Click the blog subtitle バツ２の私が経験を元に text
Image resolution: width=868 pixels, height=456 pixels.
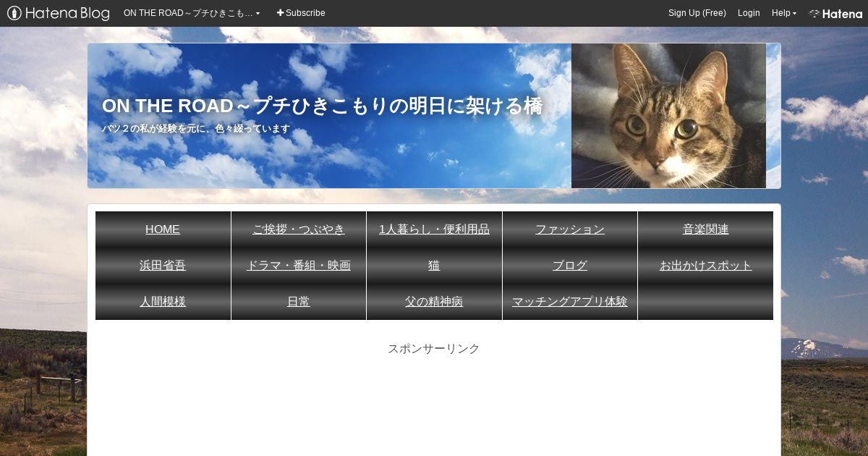[x=196, y=129]
